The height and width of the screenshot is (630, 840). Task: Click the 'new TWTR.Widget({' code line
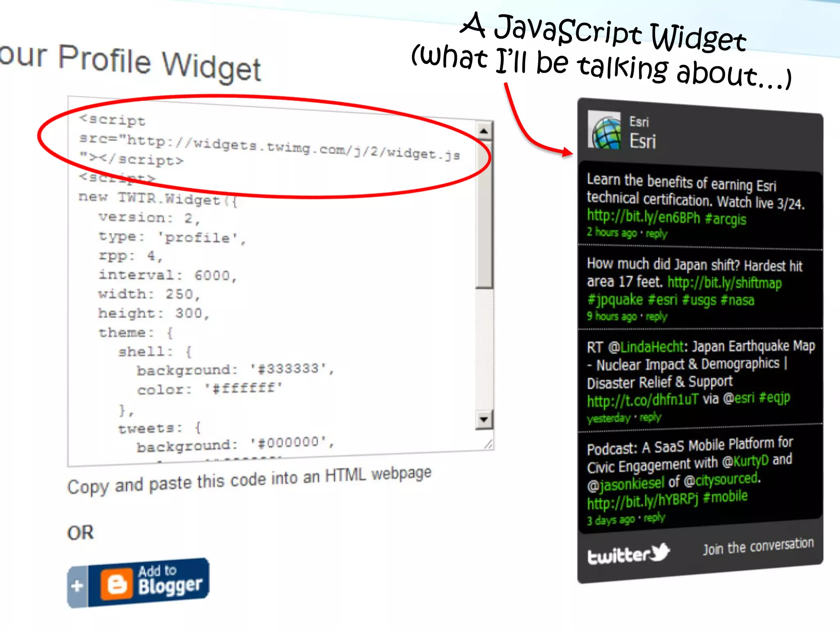pos(158,199)
